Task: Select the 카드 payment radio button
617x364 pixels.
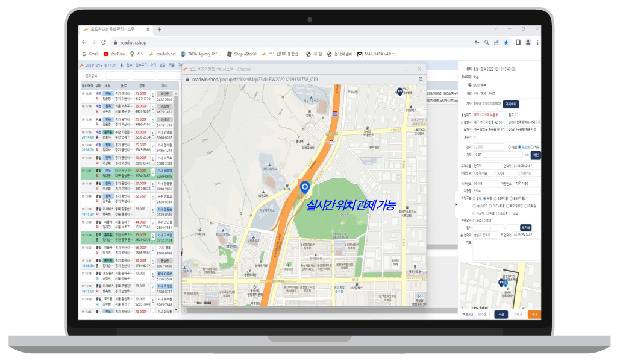Action: click(531, 146)
